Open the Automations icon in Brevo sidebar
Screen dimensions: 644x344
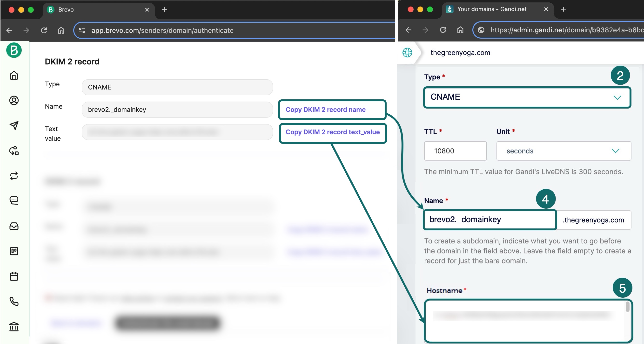(x=14, y=151)
